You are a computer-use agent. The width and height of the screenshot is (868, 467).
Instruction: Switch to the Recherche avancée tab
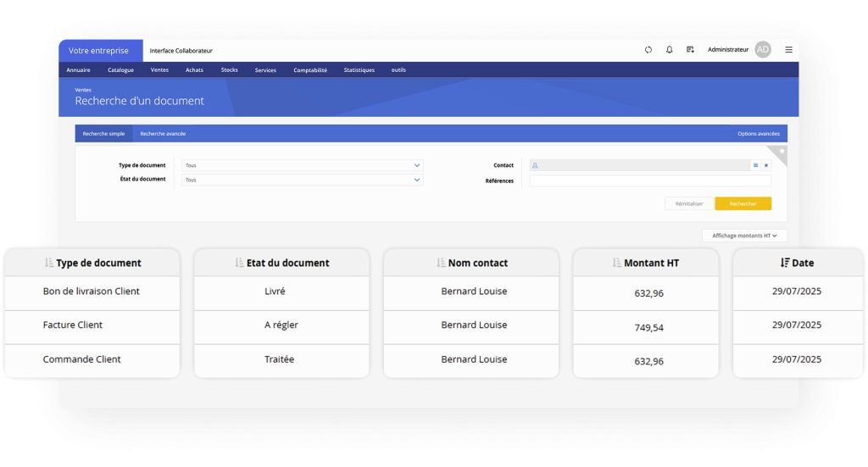point(163,134)
